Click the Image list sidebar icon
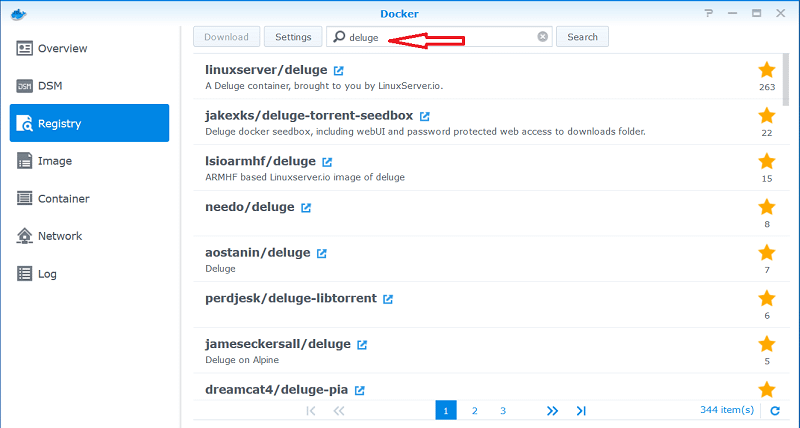Viewport: 800px width, 428px height. coord(24,161)
